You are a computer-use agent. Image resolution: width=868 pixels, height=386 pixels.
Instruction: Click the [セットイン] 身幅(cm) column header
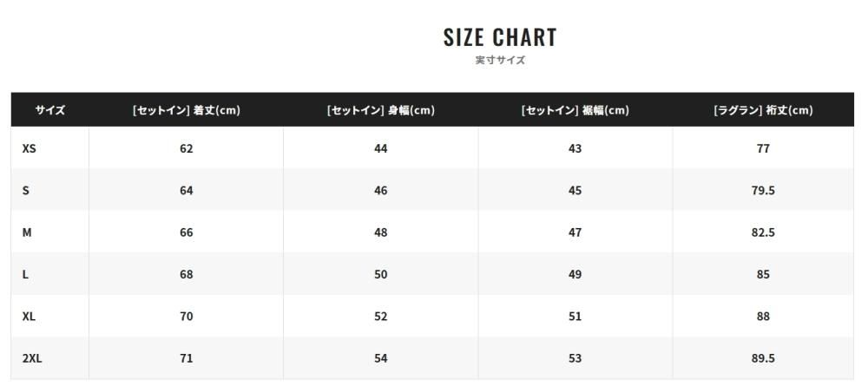pos(381,110)
